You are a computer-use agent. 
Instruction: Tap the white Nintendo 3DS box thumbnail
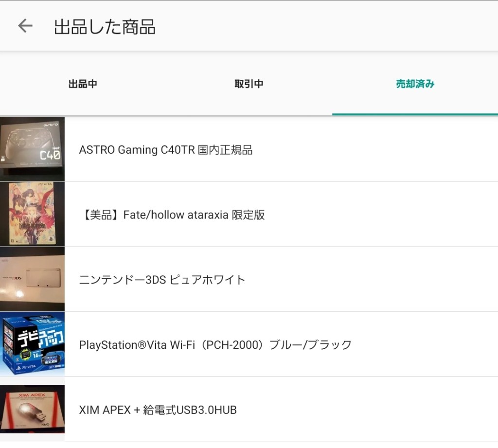[32, 279]
